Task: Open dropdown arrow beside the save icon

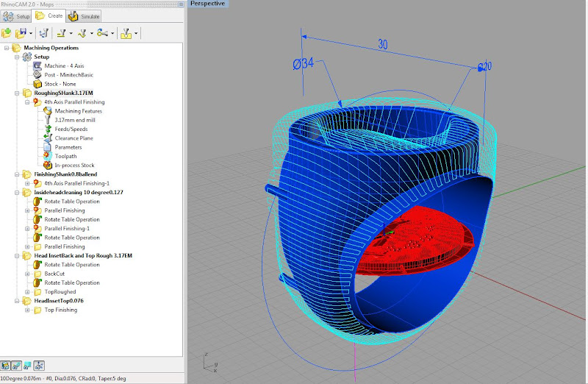Action: [x=30, y=33]
